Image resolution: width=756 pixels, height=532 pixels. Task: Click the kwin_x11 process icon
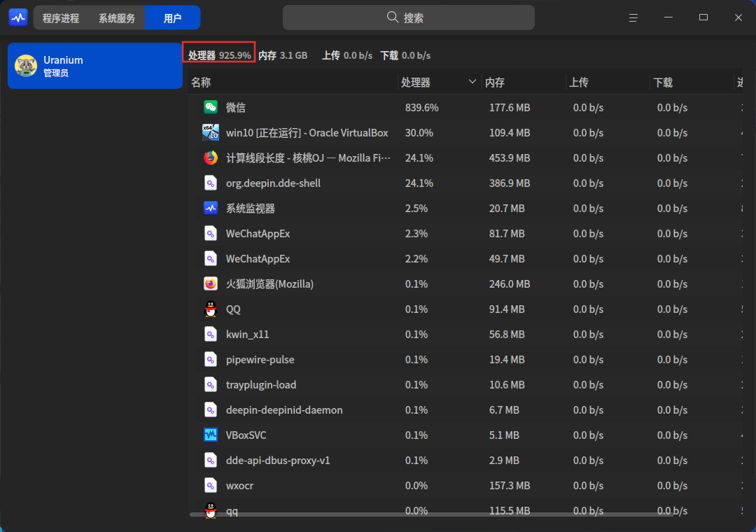(x=211, y=334)
